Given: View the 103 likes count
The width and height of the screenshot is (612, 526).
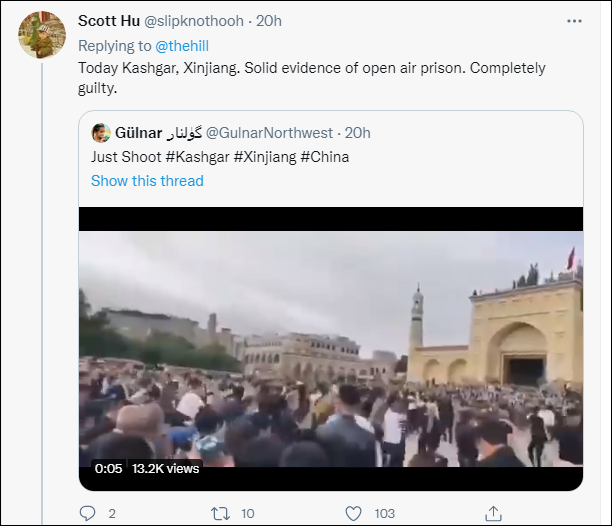Looking at the screenshot, I should (x=384, y=513).
